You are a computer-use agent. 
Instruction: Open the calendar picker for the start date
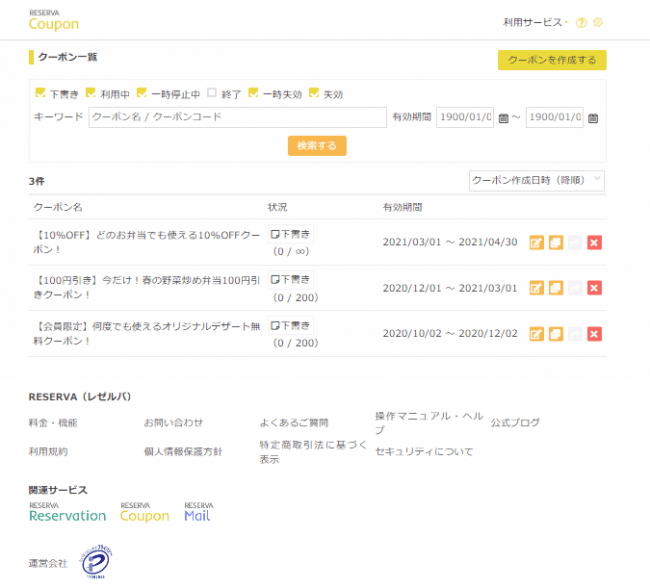pyautogui.click(x=503, y=118)
